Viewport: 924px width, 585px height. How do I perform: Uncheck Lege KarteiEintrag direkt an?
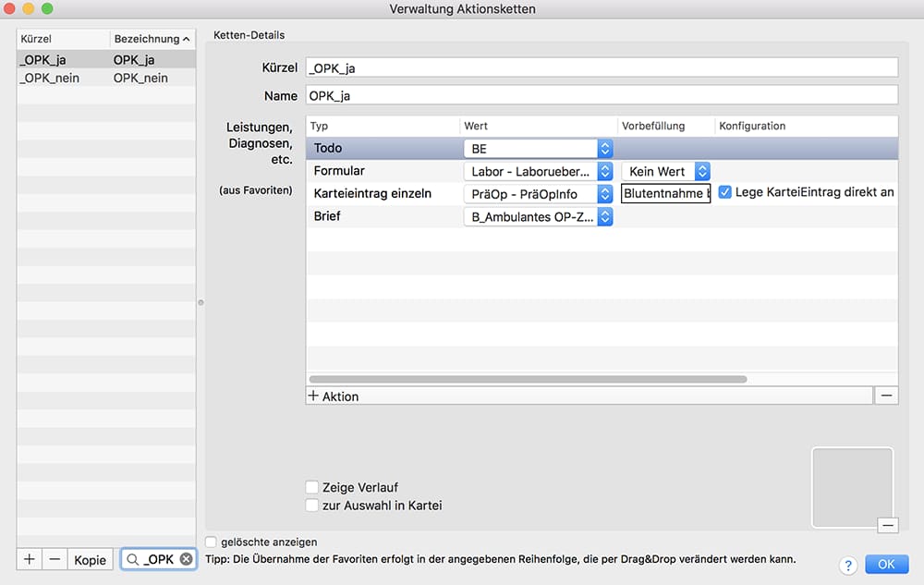pos(724,192)
